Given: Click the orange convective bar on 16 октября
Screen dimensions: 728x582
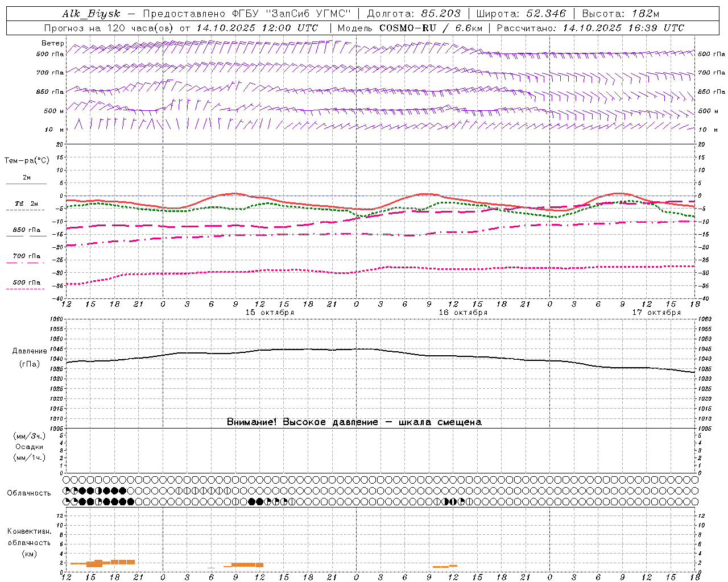Looking at the screenshot, I should pos(445,566).
